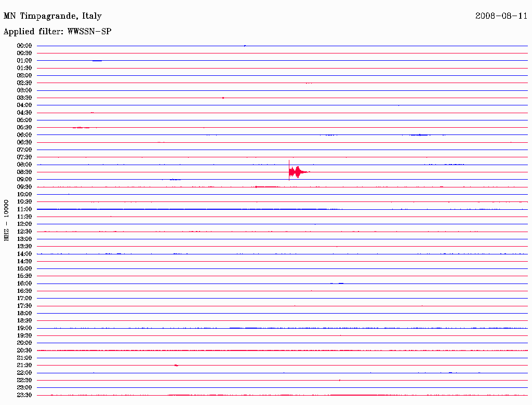Click the blue dash on the 16:00 trace
Screen dimensions: 532x405
341,283
